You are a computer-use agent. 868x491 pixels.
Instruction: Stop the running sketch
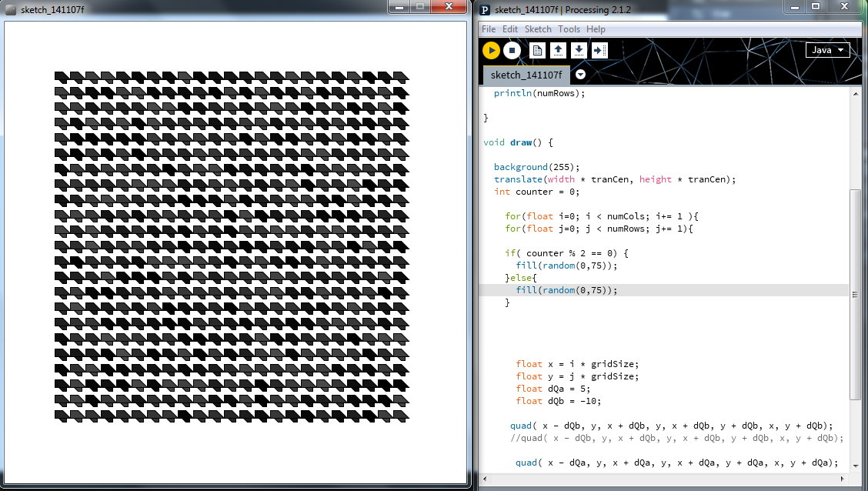pyautogui.click(x=512, y=51)
